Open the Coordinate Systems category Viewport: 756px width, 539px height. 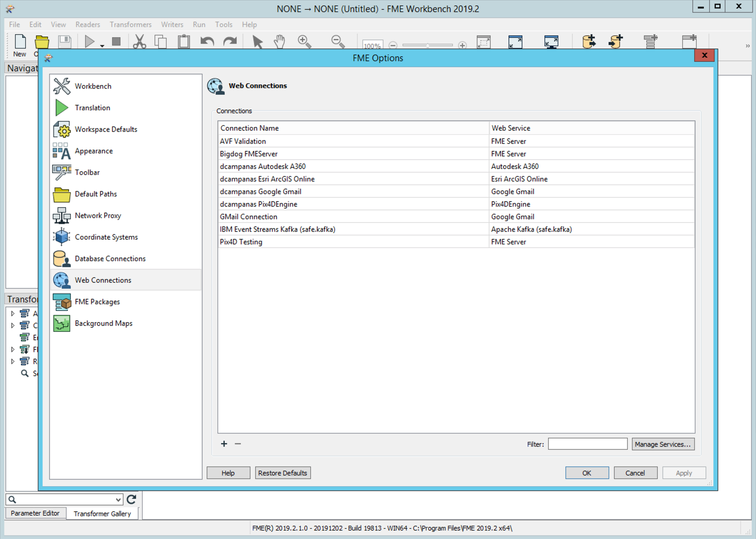(126, 237)
